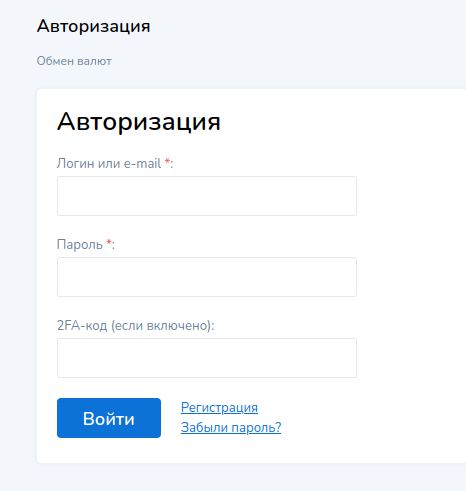Click the blue Войти button
Screen dimensions: 466x491
pos(109,418)
